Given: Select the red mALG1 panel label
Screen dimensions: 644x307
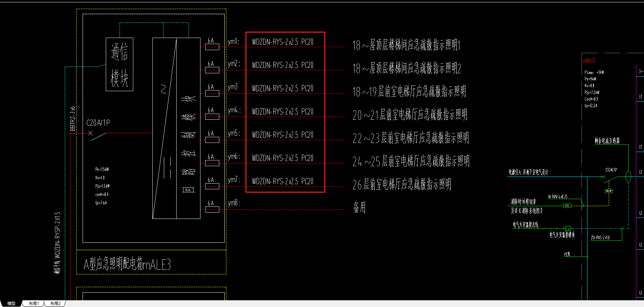Looking at the screenshot, I should tap(589, 61).
